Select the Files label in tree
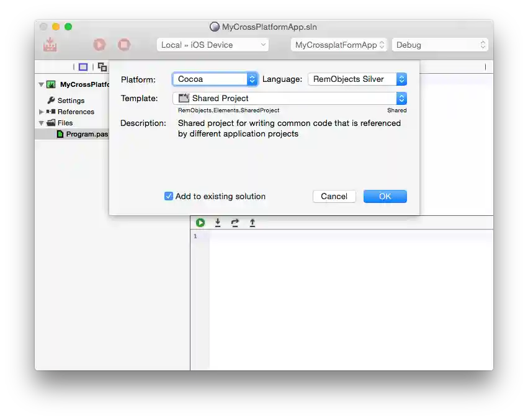Image resolution: width=528 pixels, height=420 pixels. (x=65, y=123)
